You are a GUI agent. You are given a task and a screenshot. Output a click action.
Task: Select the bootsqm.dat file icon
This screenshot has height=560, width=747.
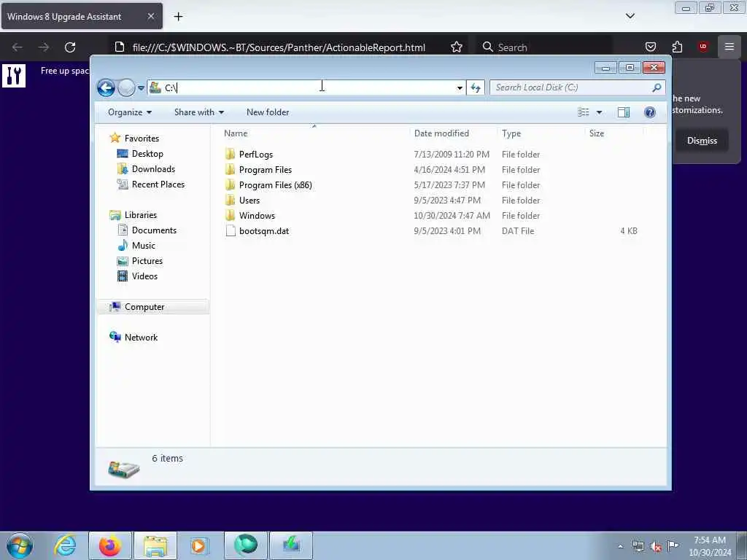click(x=231, y=231)
